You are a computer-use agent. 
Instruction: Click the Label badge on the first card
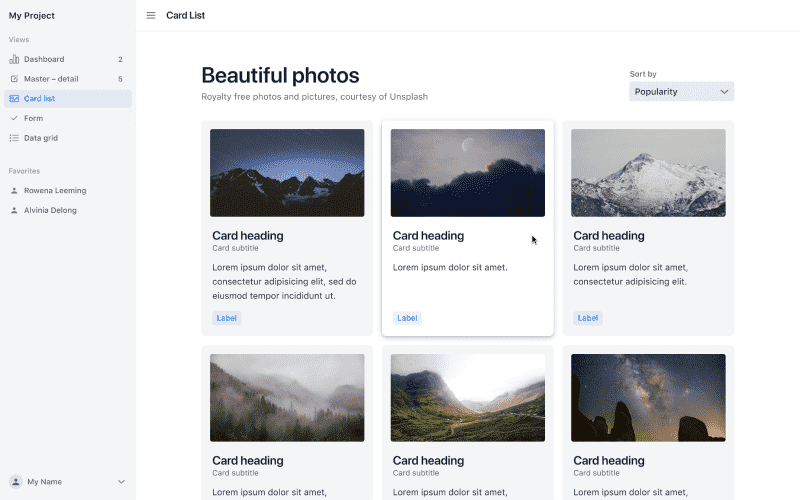(x=226, y=318)
